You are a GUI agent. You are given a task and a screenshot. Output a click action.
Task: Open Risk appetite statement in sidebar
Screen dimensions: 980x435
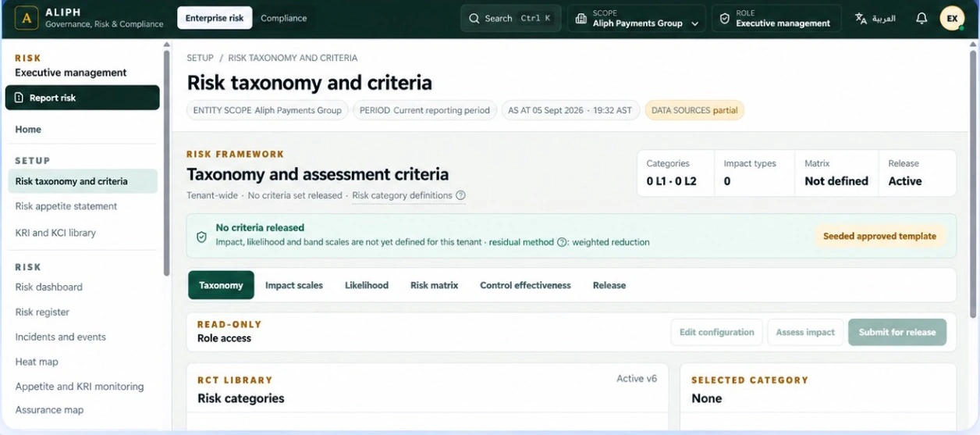click(66, 206)
